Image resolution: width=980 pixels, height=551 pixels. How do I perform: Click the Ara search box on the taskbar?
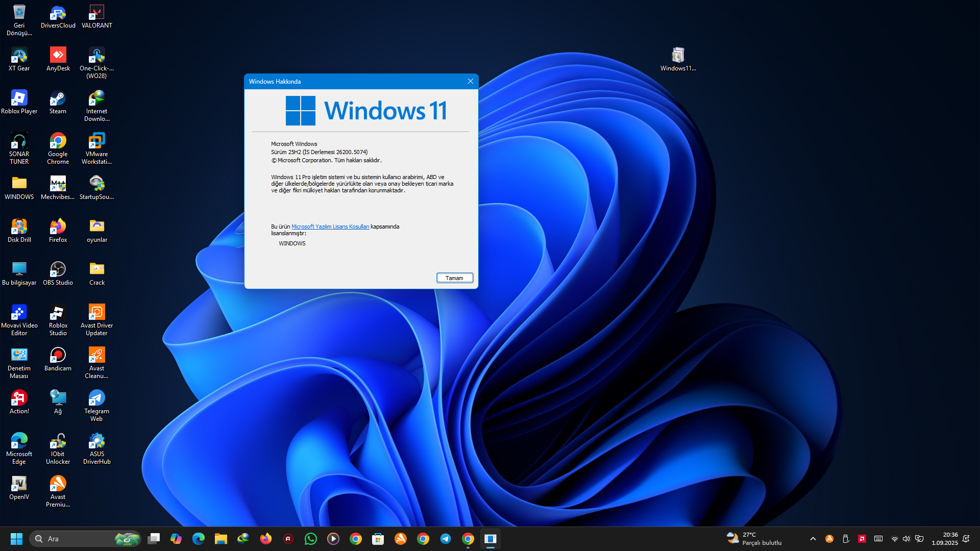click(86, 539)
